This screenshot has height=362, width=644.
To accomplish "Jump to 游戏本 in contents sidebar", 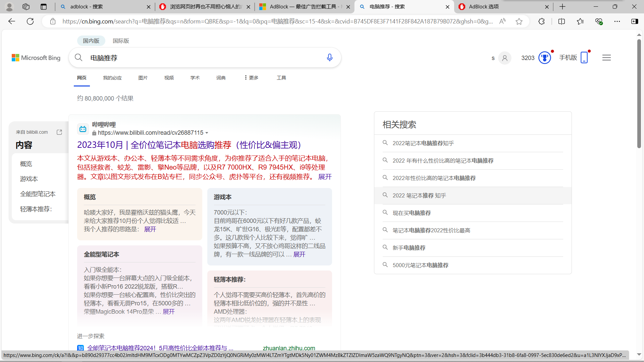I will [29, 179].
